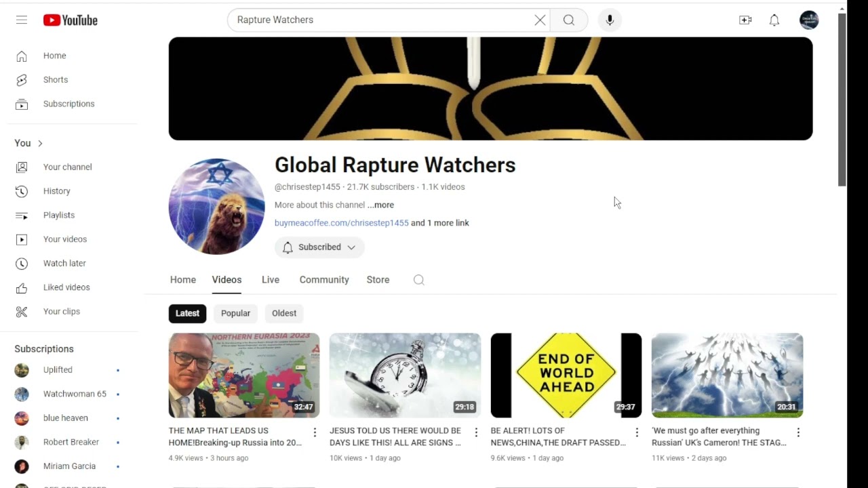Open the buymeacoffee.com/chrisestep1455 link
Viewport: 868px width, 488px height.
coord(341,223)
